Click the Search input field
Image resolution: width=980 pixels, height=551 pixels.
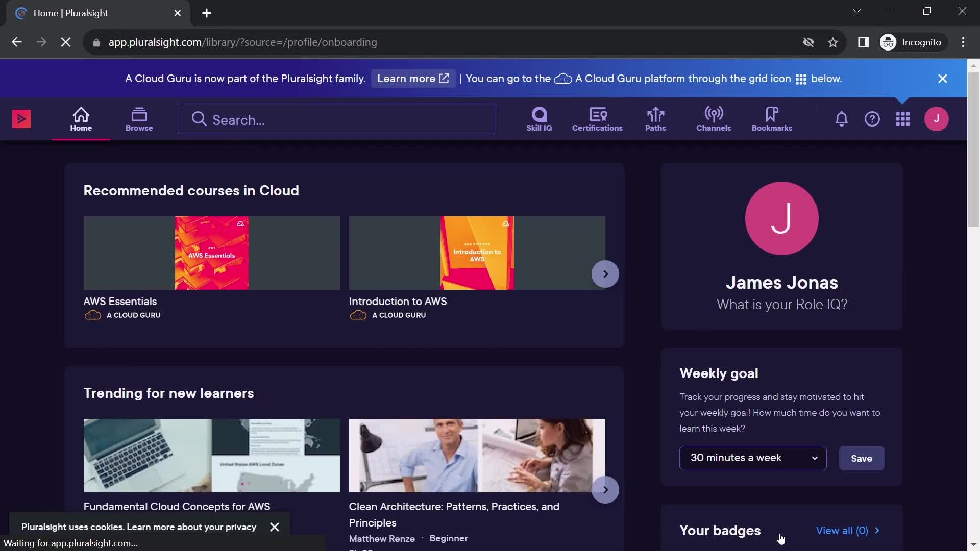point(336,119)
